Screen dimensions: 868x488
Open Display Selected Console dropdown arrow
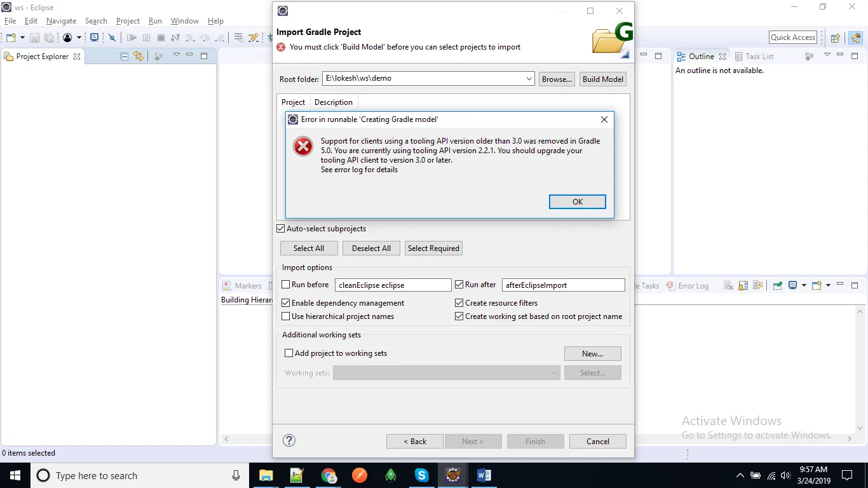804,286
